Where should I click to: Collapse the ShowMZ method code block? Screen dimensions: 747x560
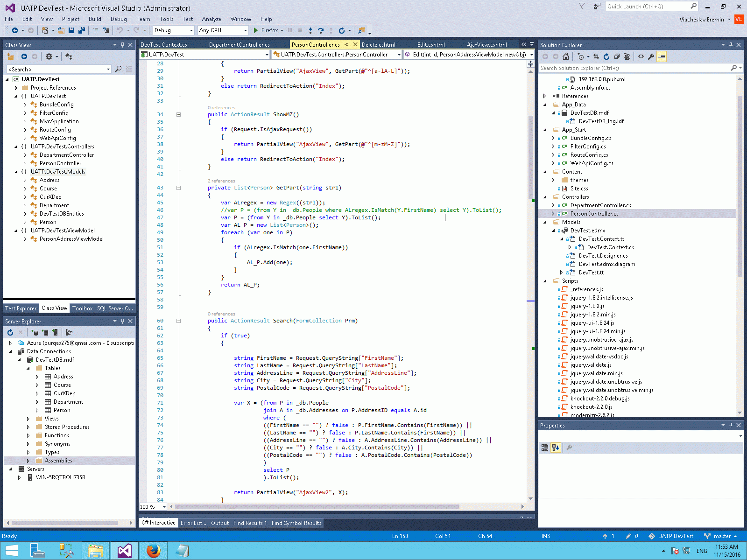[178, 114]
